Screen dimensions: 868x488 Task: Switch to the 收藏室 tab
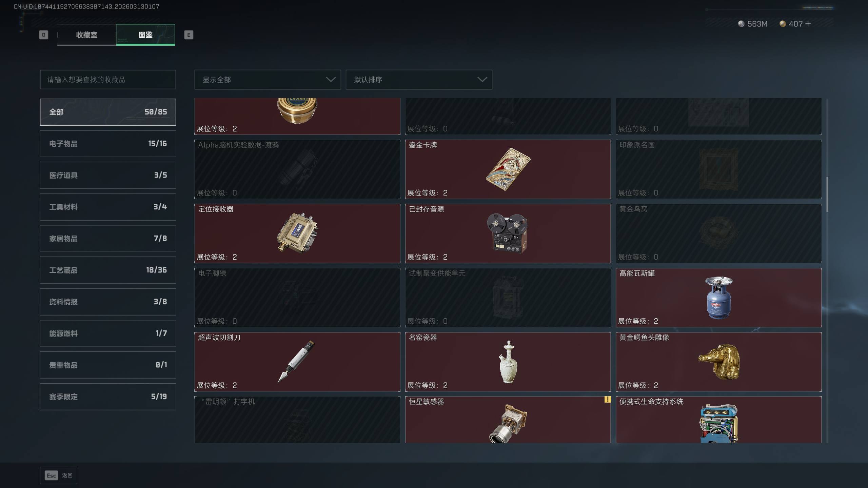point(87,35)
